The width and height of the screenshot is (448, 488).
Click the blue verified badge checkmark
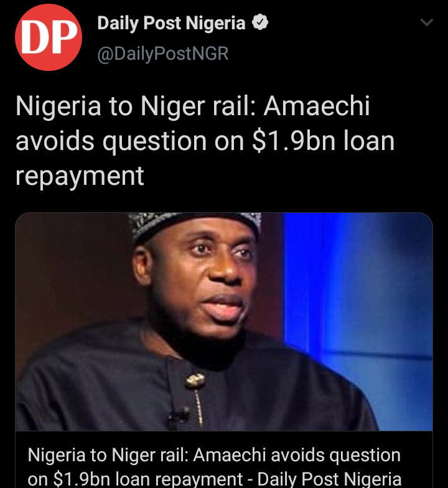point(260,23)
